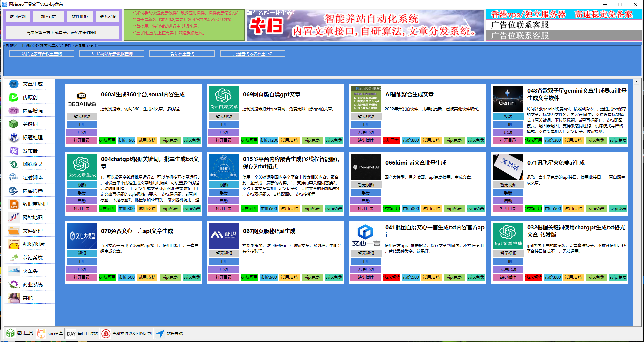Image resolution: width=644 pixels, height=342 pixels.
Task: Click the 其他 avatar icon
Action: pyautogui.click(x=14, y=298)
